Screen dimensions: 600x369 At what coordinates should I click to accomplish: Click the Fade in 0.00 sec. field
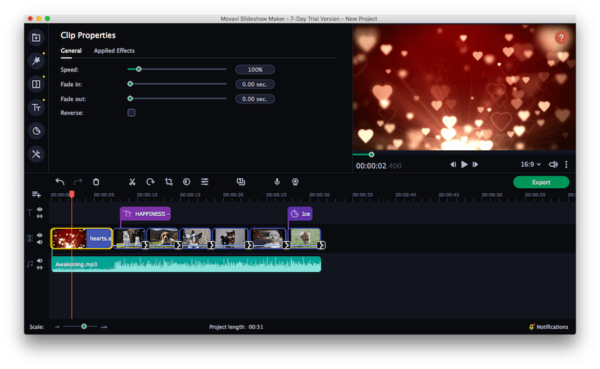(x=255, y=84)
